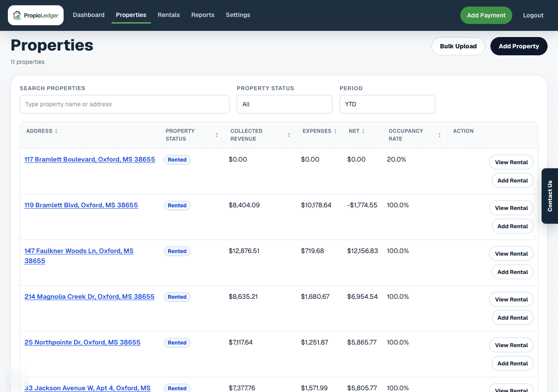
Task: Open the Reports nav item
Action: click(x=203, y=15)
